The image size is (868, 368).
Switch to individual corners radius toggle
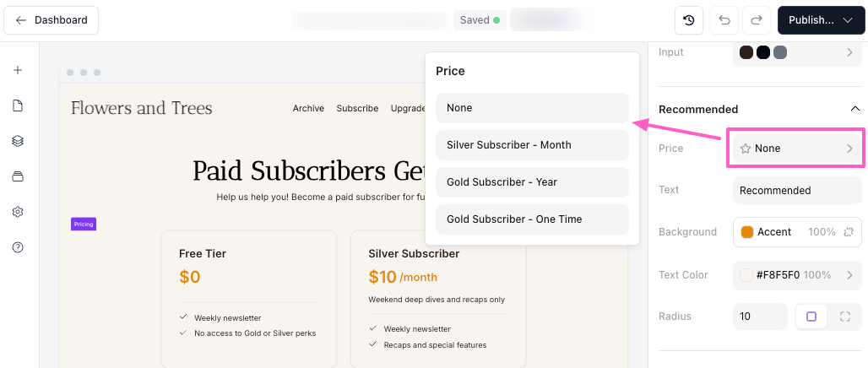tap(845, 317)
